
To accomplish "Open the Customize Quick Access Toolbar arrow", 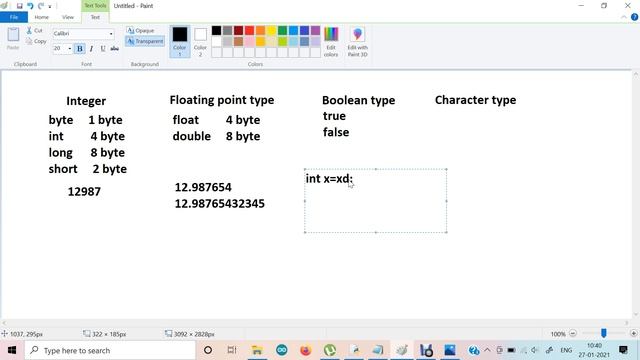I will [x=50, y=7].
